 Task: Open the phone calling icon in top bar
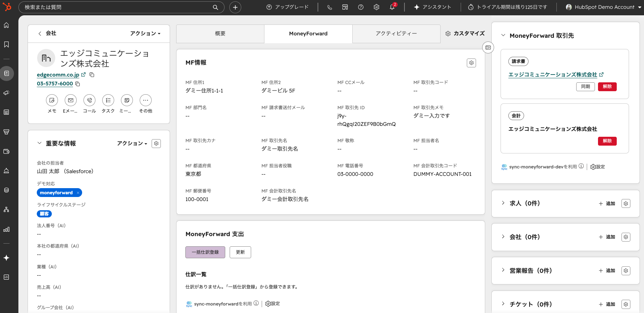coord(329,7)
